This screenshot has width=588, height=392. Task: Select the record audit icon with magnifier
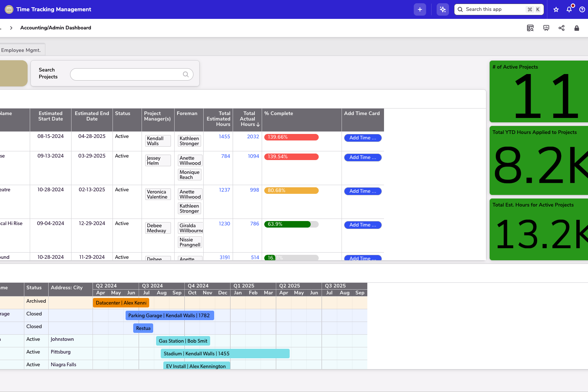tap(530, 28)
